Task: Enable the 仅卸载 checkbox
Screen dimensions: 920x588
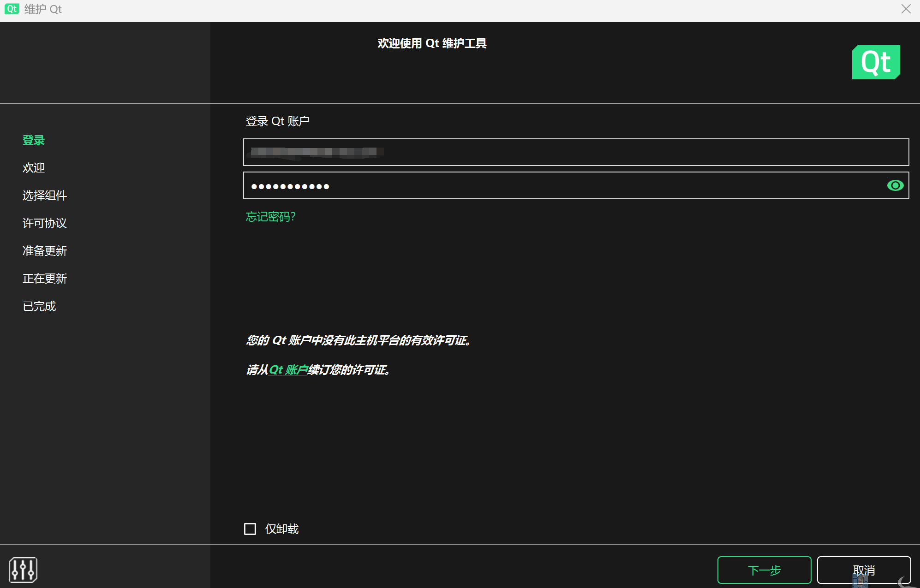Action: (x=250, y=529)
